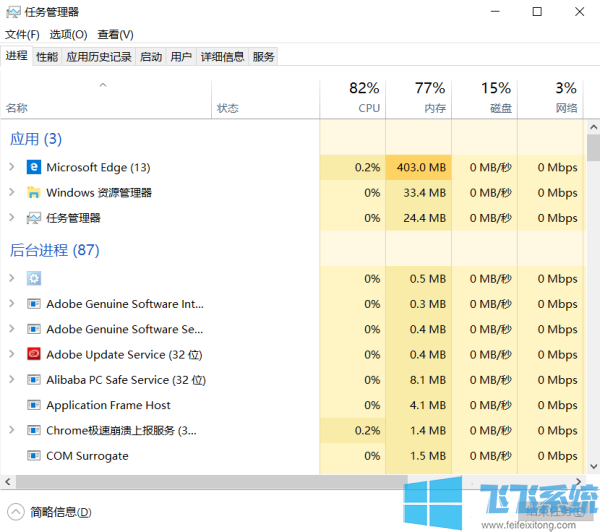Open the 文件(F) menu
This screenshot has width=600, height=532.
(22, 35)
